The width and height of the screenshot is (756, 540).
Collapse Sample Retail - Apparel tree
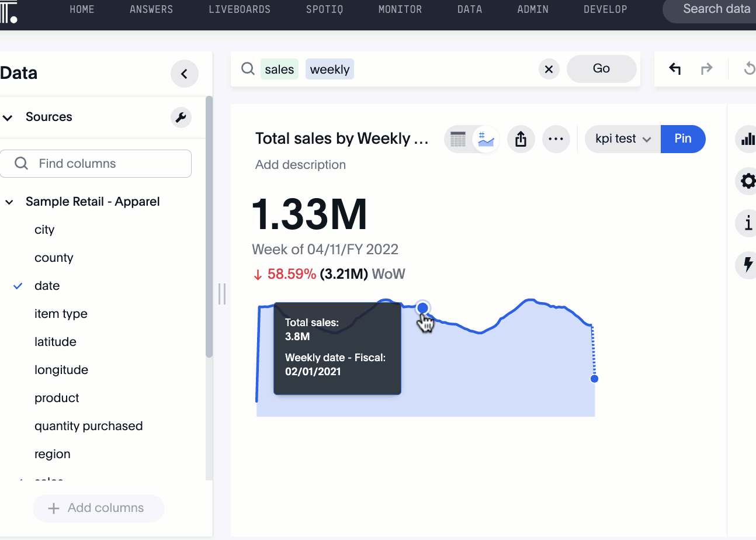click(x=9, y=202)
